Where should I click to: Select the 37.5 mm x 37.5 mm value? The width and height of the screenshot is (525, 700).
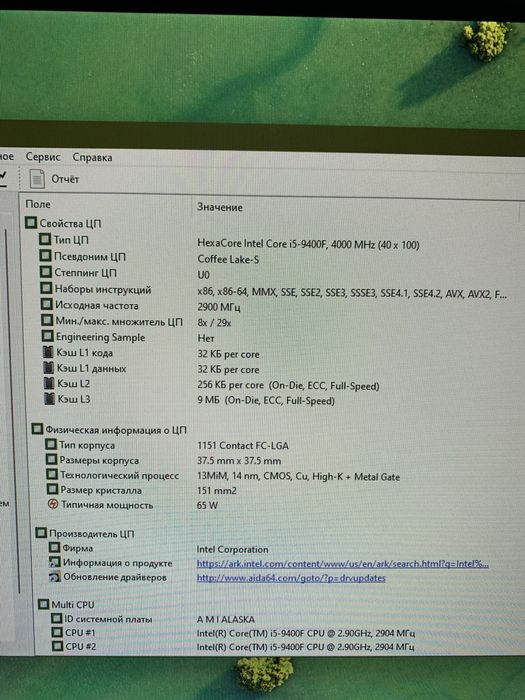pos(239,461)
